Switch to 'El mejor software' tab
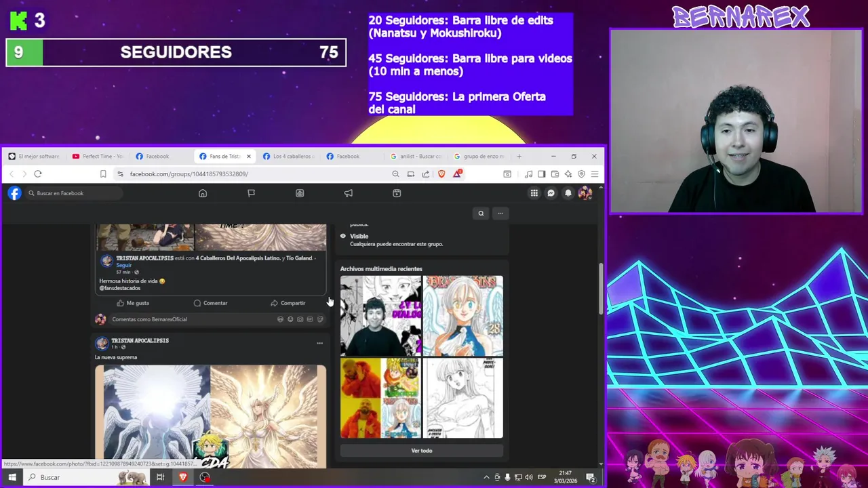 [x=34, y=157]
